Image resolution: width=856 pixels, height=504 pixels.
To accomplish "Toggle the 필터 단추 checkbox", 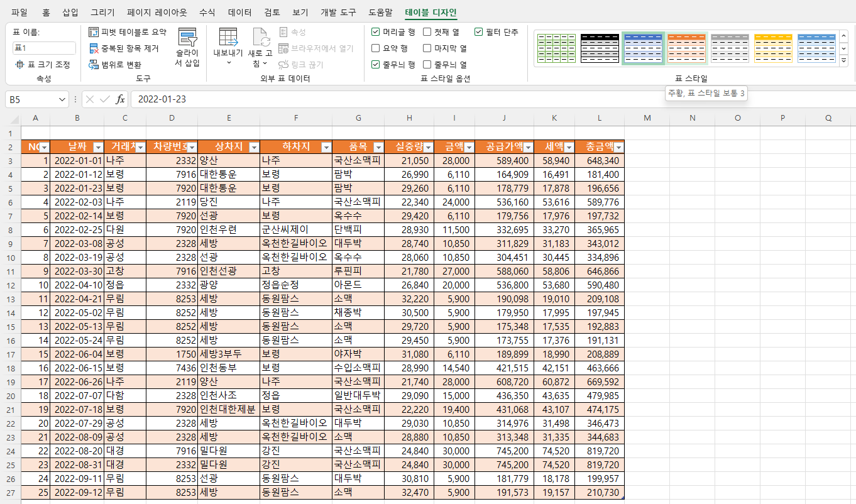I will point(479,32).
